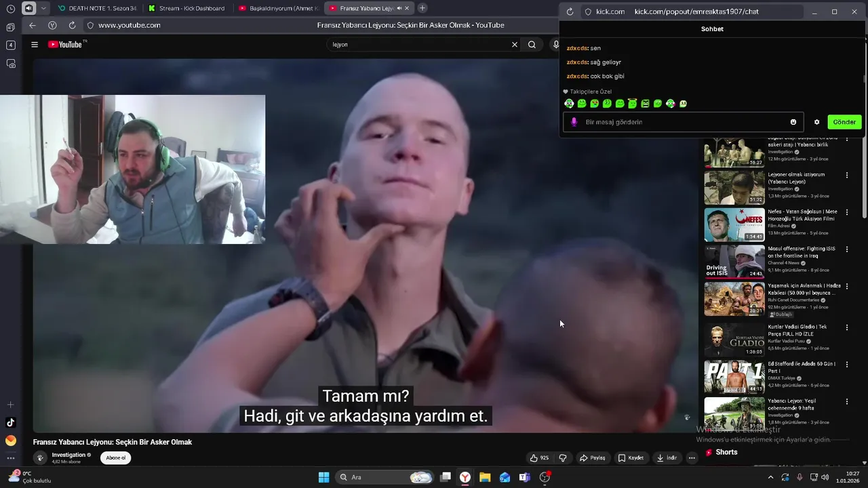Go back using the browser back arrow
868x488 pixels.
tap(33, 25)
